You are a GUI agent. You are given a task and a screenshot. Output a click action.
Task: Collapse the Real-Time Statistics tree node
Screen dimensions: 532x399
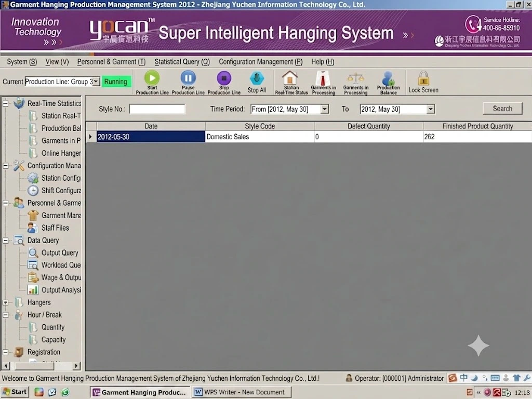(x=5, y=103)
